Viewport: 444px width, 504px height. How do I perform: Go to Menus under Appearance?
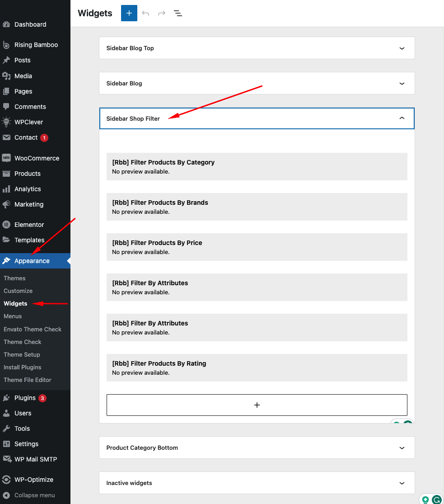13,316
